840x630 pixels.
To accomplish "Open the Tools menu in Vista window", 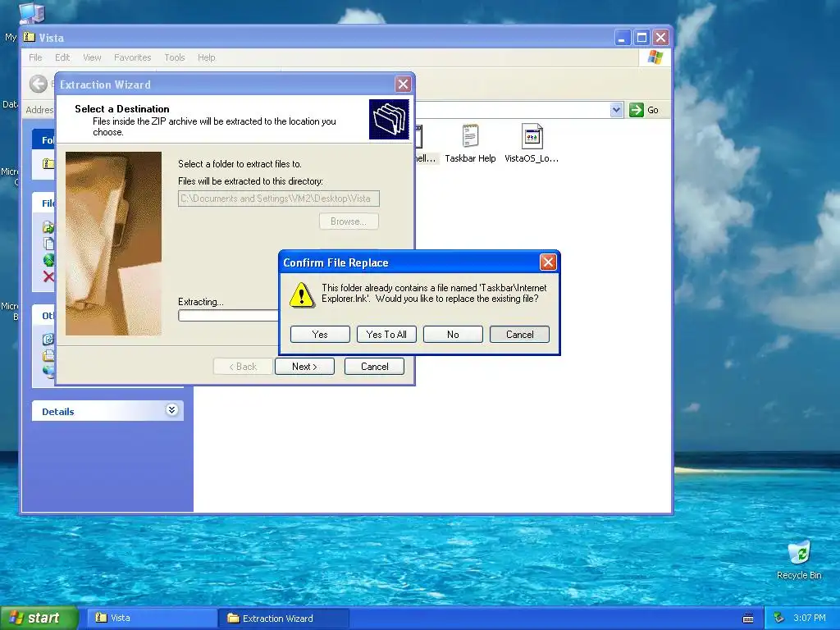I will (174, 57).
